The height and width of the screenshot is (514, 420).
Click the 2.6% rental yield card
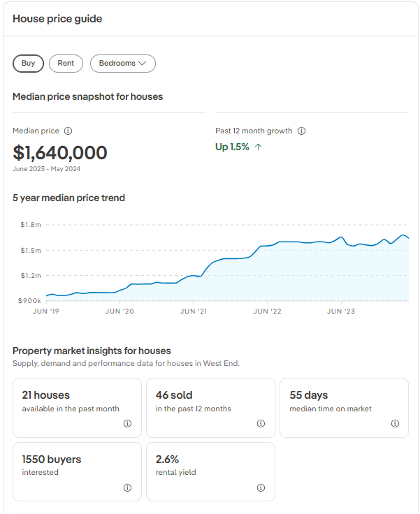click(x=210, y=471)
